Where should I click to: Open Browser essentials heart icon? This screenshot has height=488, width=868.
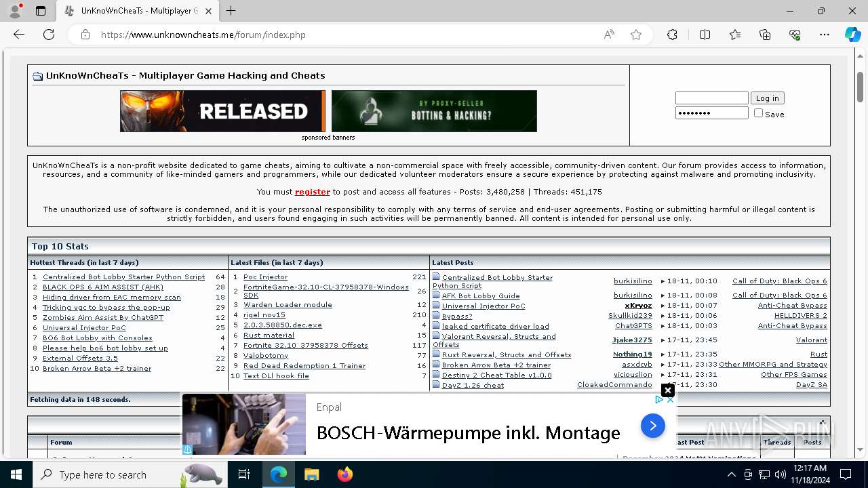click(795, 35)
